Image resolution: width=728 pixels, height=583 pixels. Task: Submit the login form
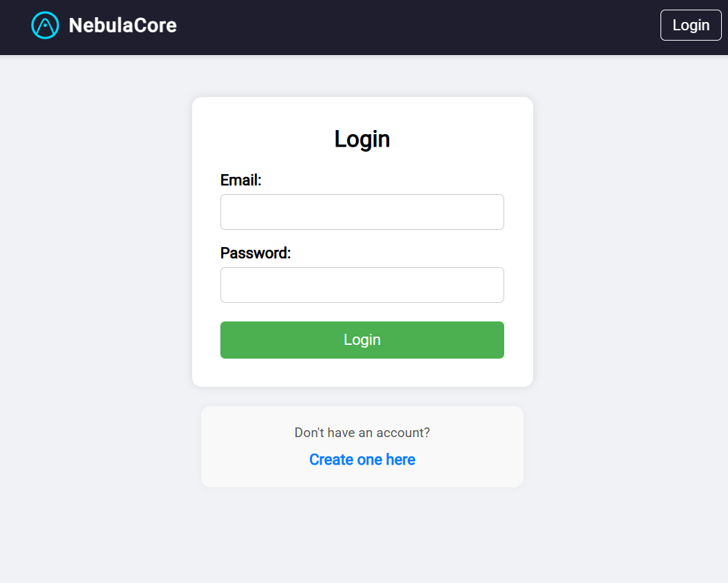pos(362,340)
